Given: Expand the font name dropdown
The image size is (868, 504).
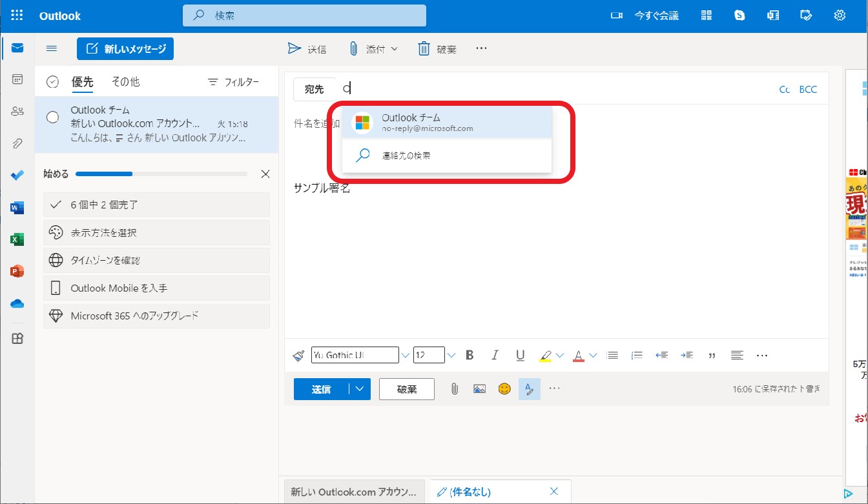Looking at the screenshot, I should point(405,354).
